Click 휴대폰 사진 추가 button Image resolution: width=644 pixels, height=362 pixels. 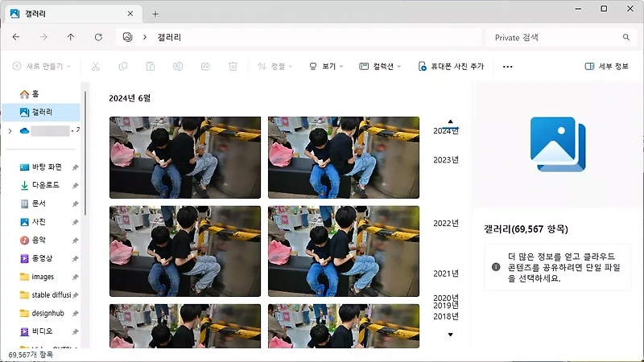point(451,66)
